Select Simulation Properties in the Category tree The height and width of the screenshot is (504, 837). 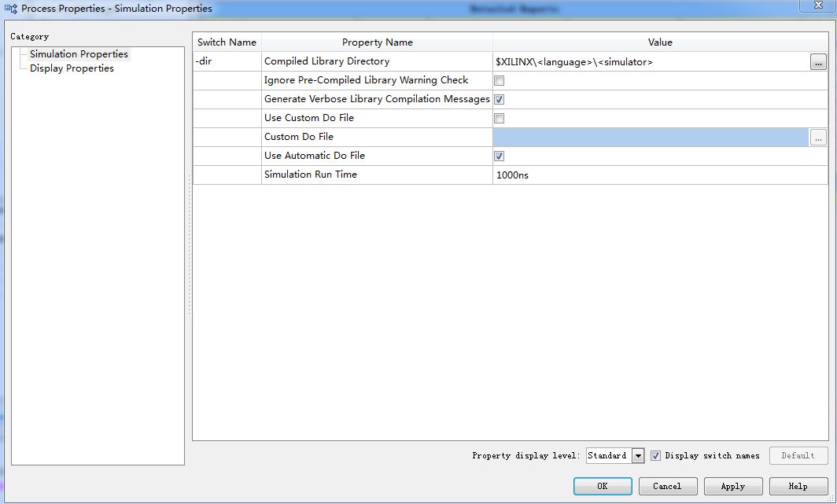(79, 54)
